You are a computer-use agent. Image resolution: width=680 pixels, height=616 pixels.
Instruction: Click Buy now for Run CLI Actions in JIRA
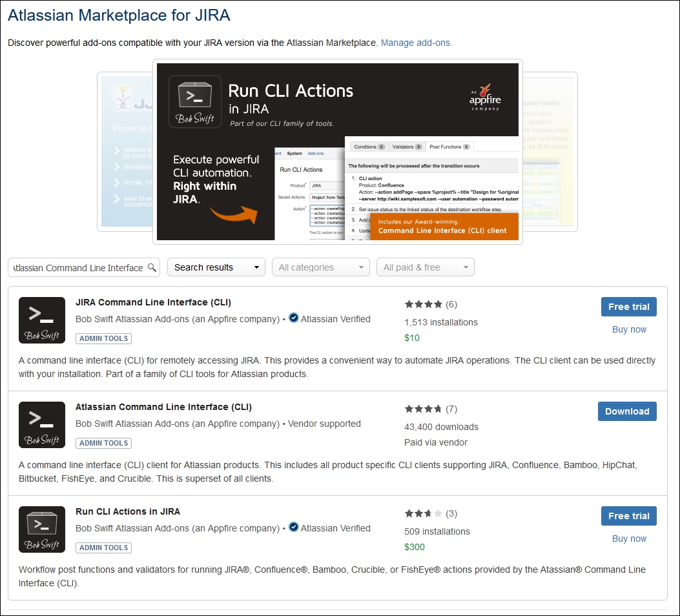(x=629, y=539)
